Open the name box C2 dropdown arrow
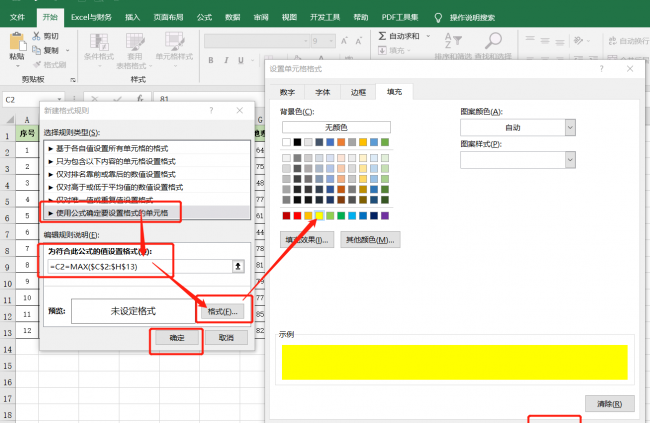650x423 pixels. (x=59, y=99)
